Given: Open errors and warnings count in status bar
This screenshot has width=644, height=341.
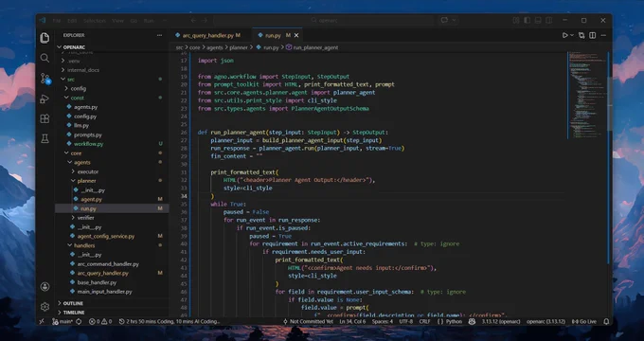Looking at the screenshot, I should pos(100,321).
